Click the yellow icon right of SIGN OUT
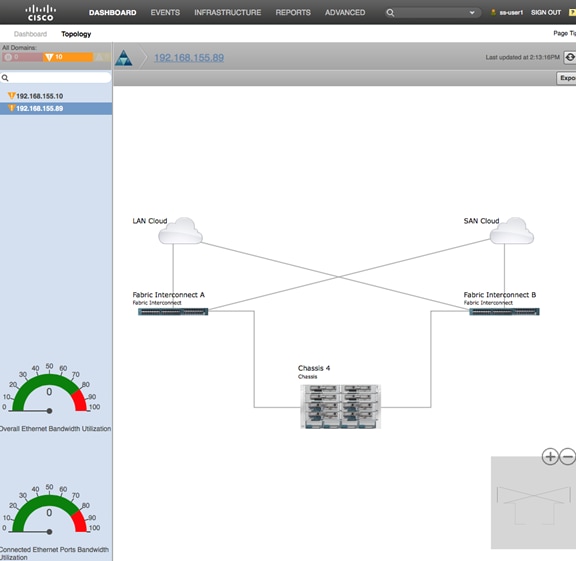Viewport: 576px width, 561px height. (572, 12)
